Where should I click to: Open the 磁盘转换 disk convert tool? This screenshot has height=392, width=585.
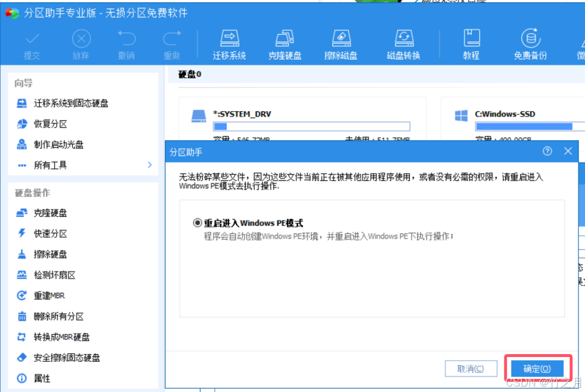[403, 45]
